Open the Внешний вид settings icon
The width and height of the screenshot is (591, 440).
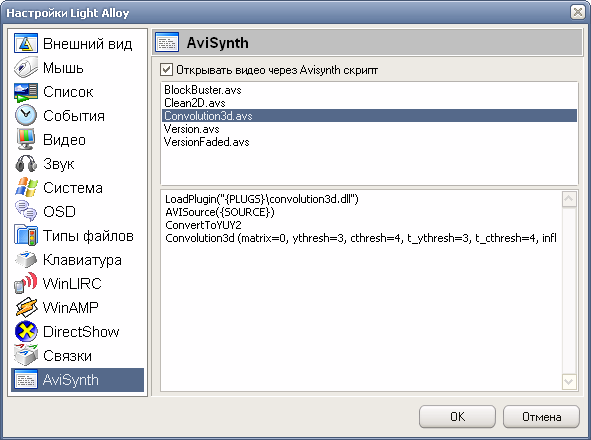tap(26, 43)
